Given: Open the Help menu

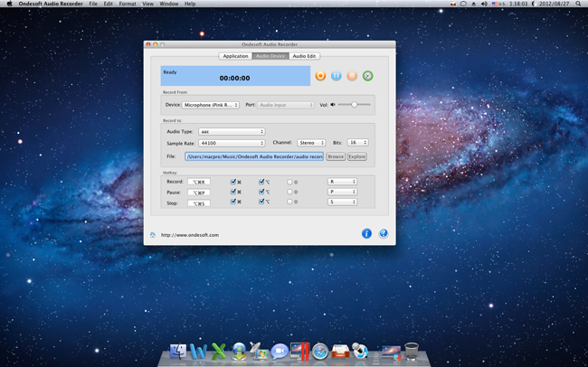Looking at the screenshot, I should (190, 4).
